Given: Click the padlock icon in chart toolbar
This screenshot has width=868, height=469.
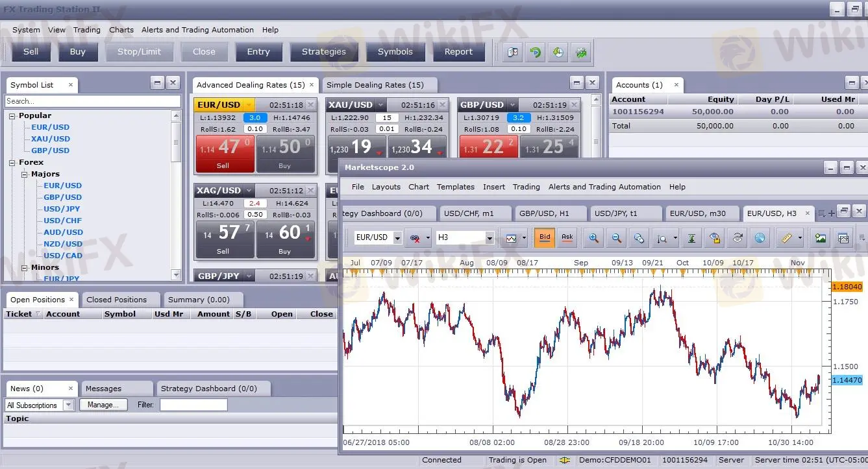Looking at the screenshot, I should (714, 238).
